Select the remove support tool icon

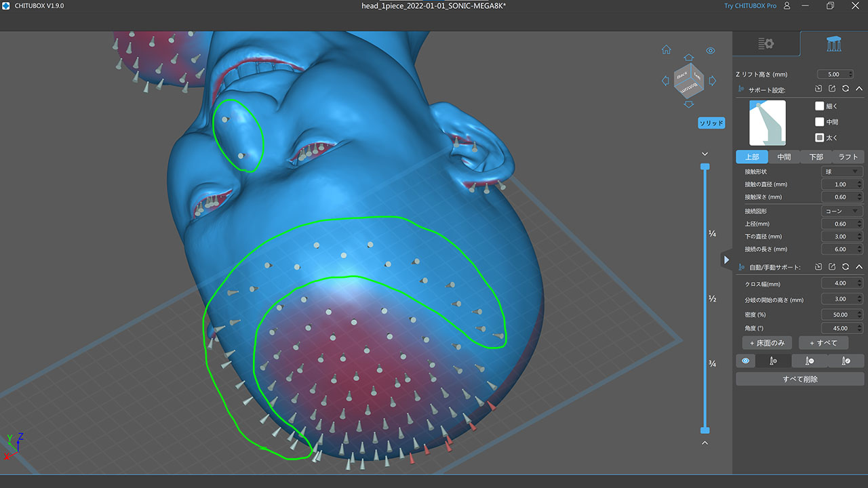(x=810, y=361)
